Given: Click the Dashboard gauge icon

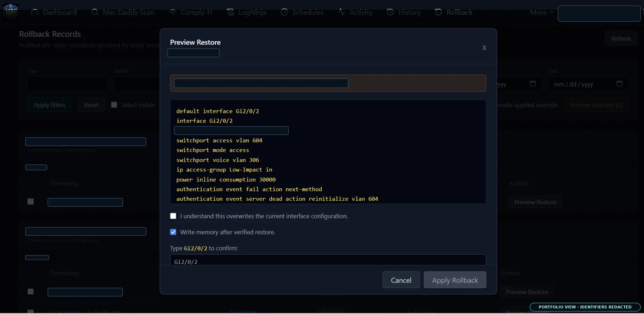Looking at the screenshot, I should coord(35,12).
